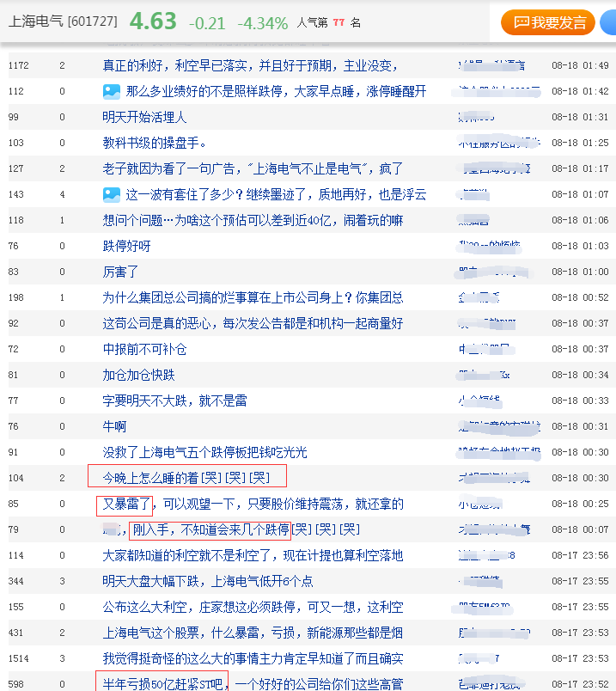The height and width of the screenshot is (691, 616).
Task: Open post 牛啊
Action: (114, 426)
